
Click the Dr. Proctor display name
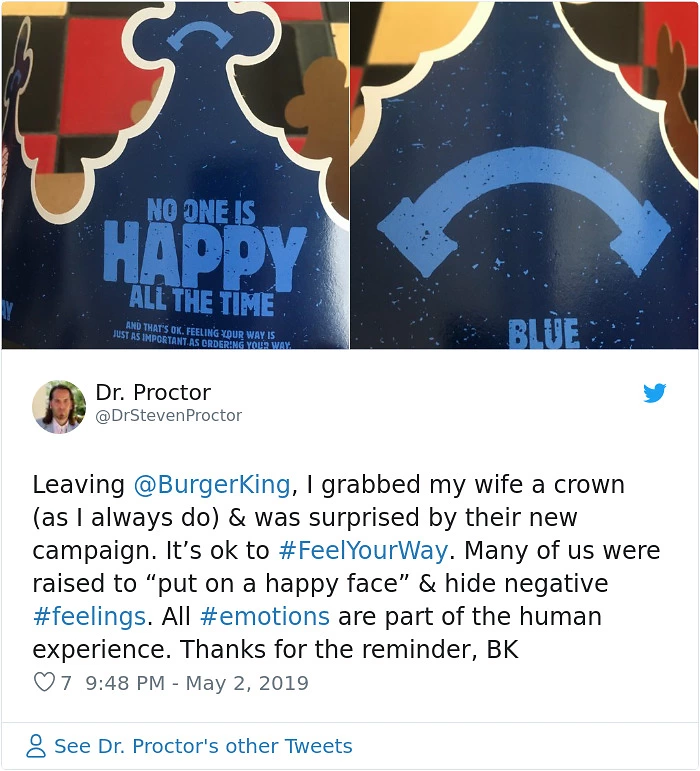coord(153,392)
